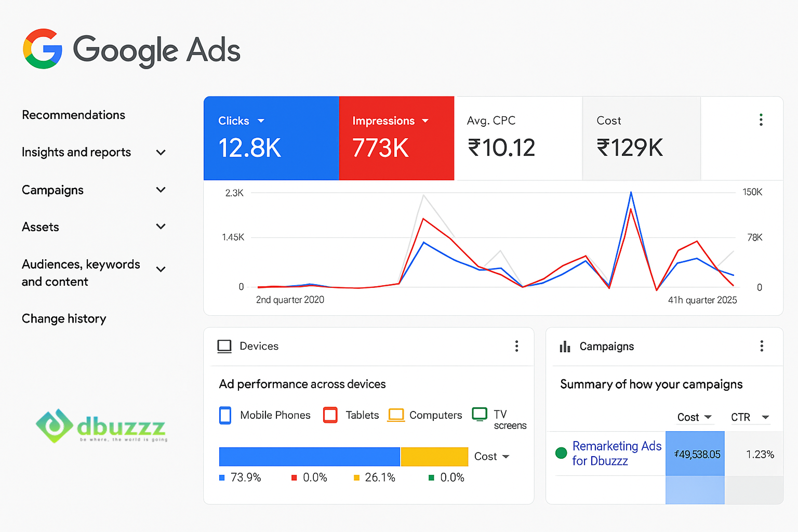Toggle the Mobile Phones legend icon
This screenshot has height=532, width=798.
click(225, 415)
